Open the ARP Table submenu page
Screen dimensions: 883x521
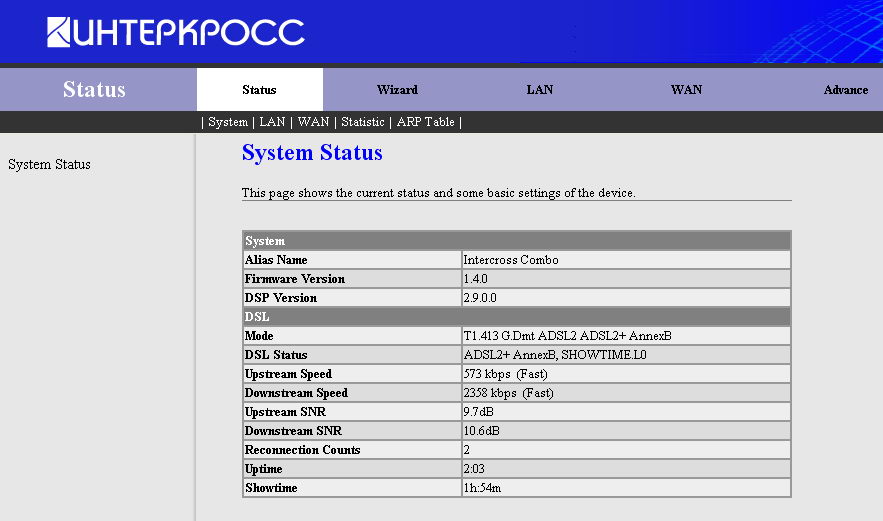pos(425,122)
